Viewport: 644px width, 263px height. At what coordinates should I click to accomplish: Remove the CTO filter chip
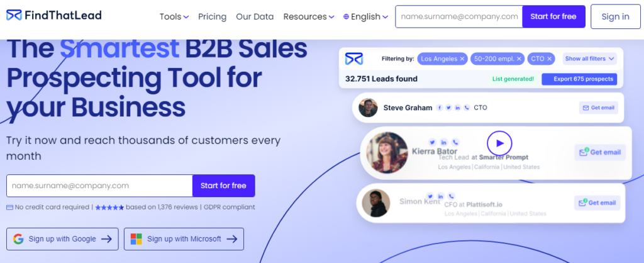tap(549, 59)
